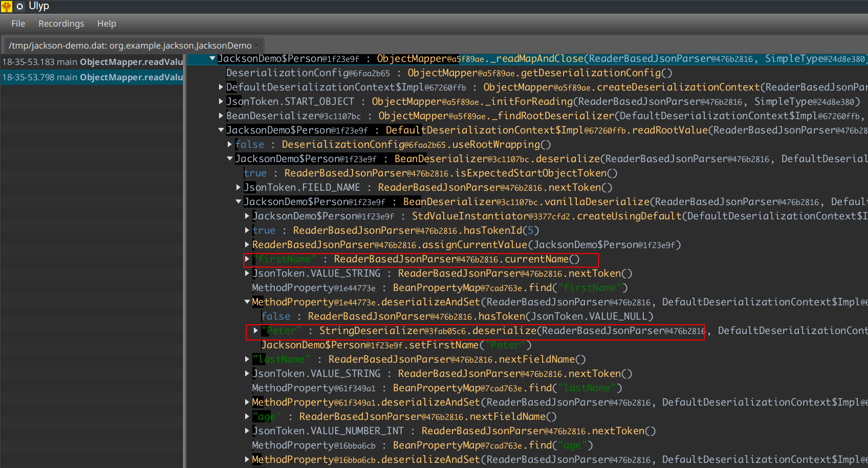Screen dimensions: 868x468
Task: Open the File menu
Action: (x=18, y=24)
